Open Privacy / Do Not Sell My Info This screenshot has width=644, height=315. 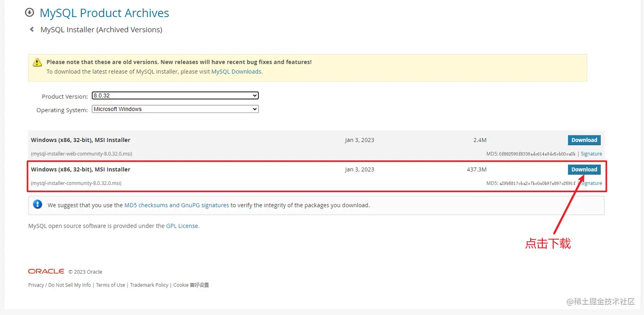60,285
